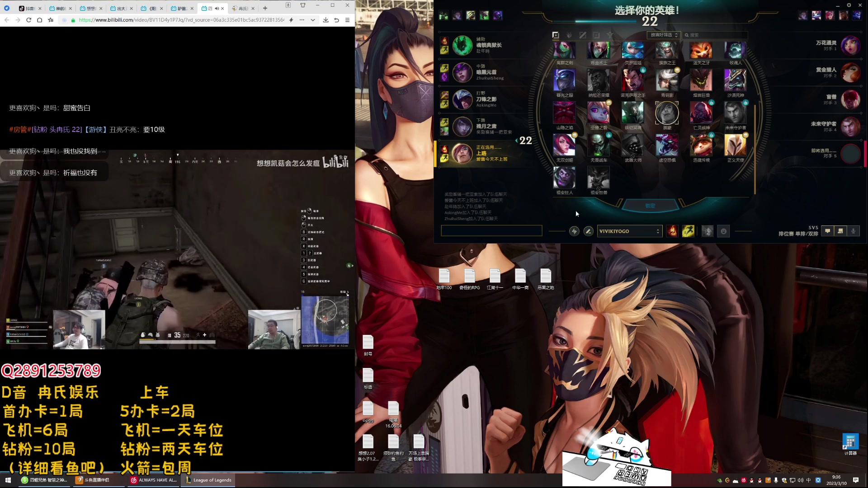The width and height of the screenshot is (868, 488).
Task: Choose the 蛮族之王 champion icon
Action: 667,50
